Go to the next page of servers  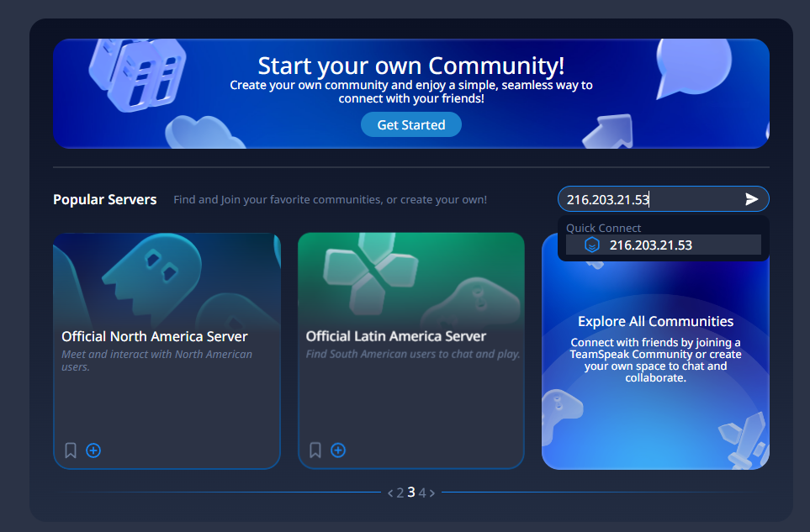click(x=432, y=493)
